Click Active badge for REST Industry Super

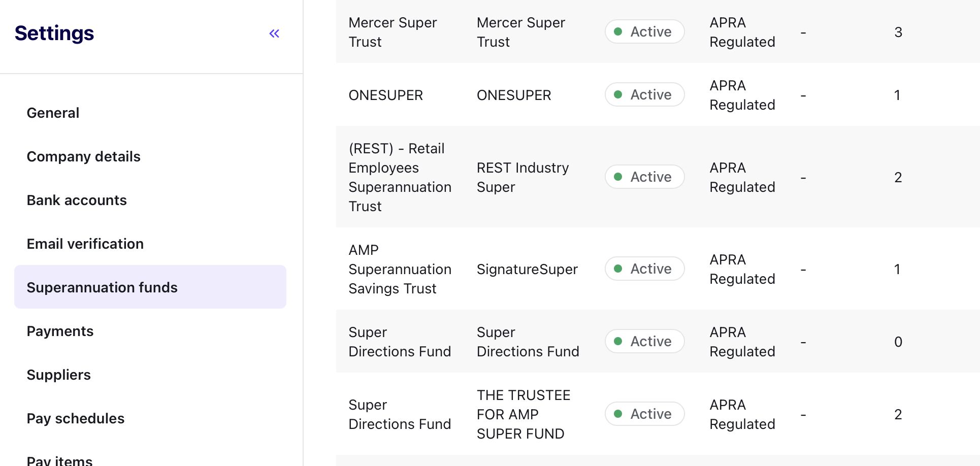[645, 177]
